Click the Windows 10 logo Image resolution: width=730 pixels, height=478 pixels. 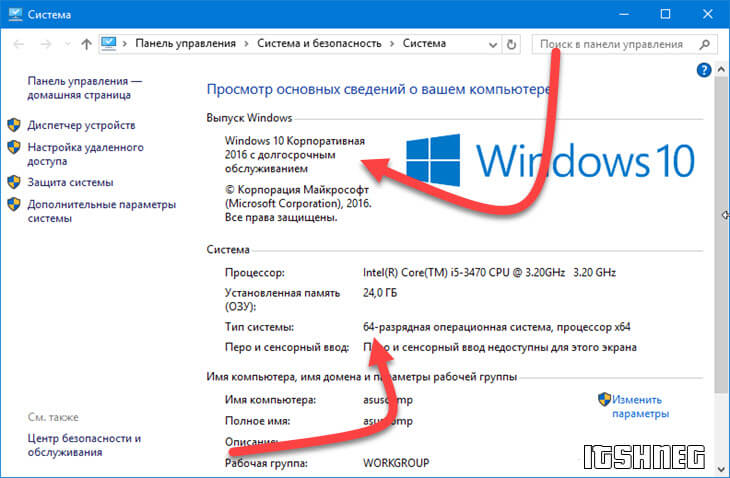pyautogui.click(x=550, y=161)
